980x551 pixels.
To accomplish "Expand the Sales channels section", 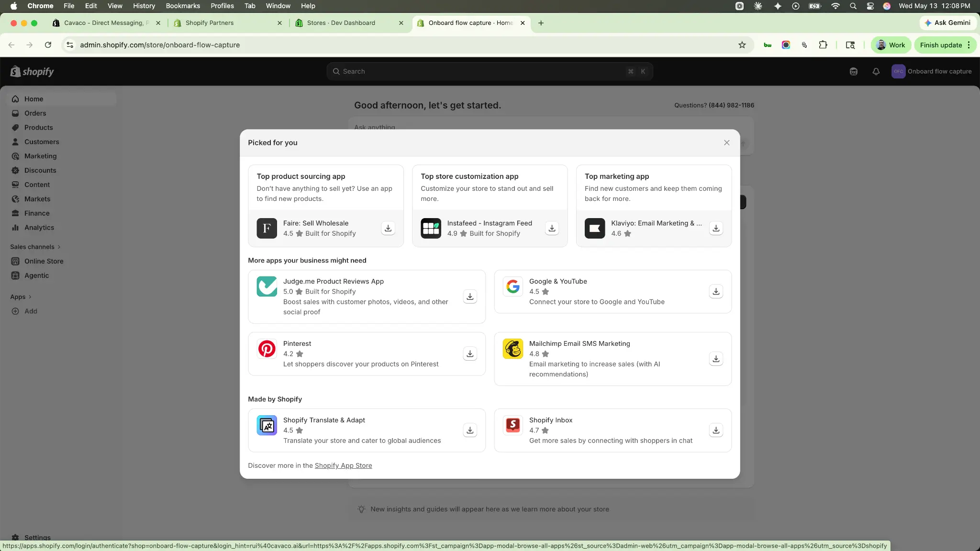I will point(35,247).
